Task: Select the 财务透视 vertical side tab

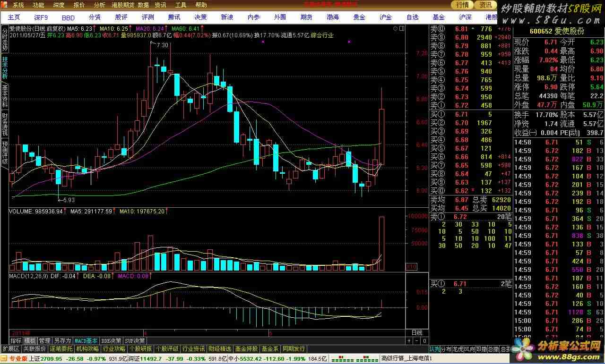Action: tap(5, 124)
